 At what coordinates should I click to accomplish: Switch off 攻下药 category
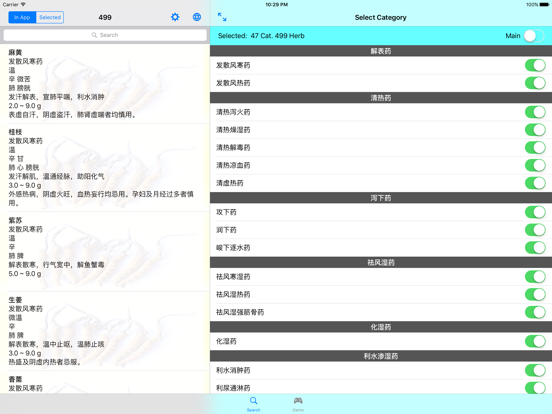click(535, 212)
